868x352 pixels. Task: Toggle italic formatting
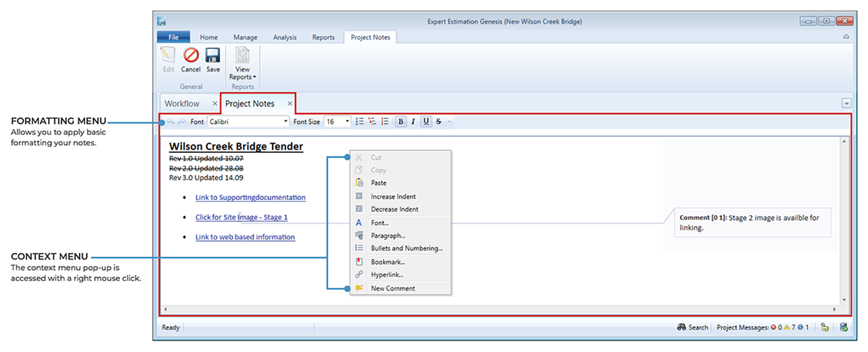tap(413, 122)
